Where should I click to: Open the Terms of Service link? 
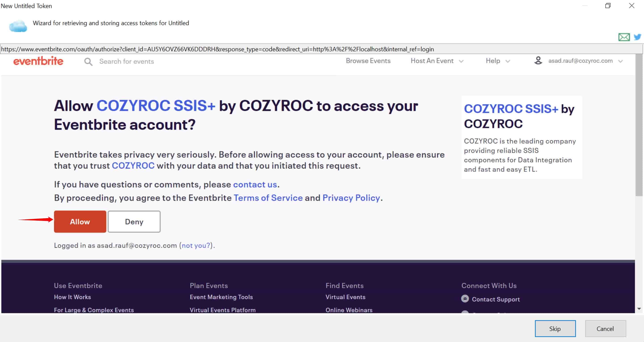click(x=268, y=198)
